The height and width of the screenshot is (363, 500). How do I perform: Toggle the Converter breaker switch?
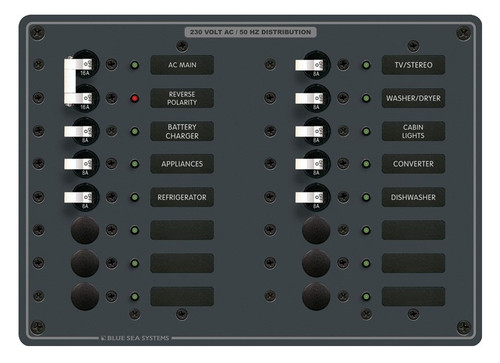click(309, 164)
